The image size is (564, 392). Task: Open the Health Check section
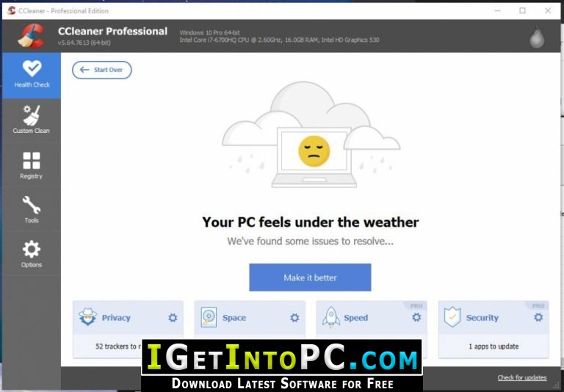(32, 76)
